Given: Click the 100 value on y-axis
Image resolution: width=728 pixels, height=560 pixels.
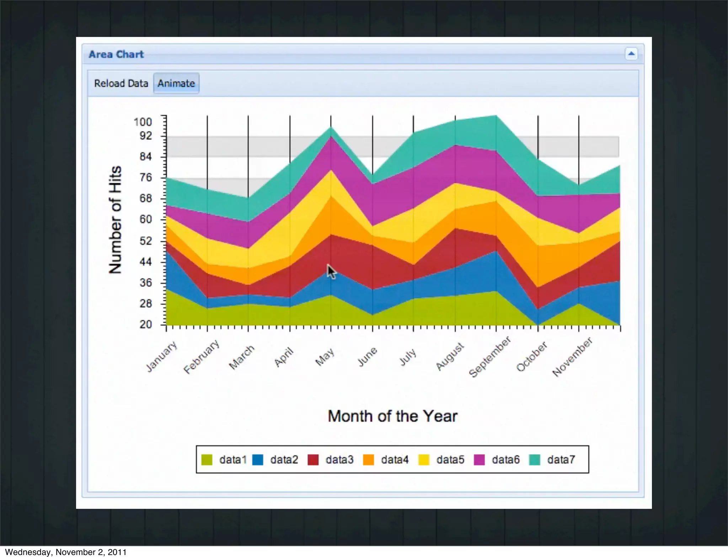Looking at the screenshot, I should (143, 122).
